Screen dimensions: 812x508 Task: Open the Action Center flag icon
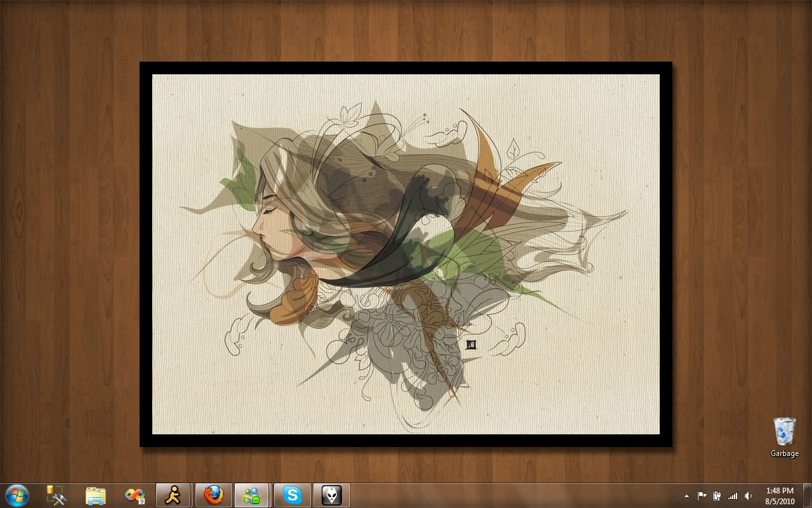702,496
